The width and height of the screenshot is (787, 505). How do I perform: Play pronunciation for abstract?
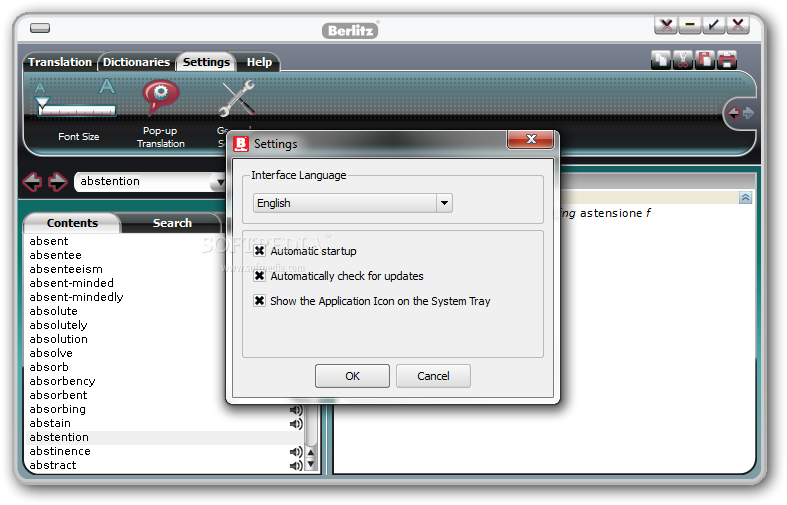296,465
